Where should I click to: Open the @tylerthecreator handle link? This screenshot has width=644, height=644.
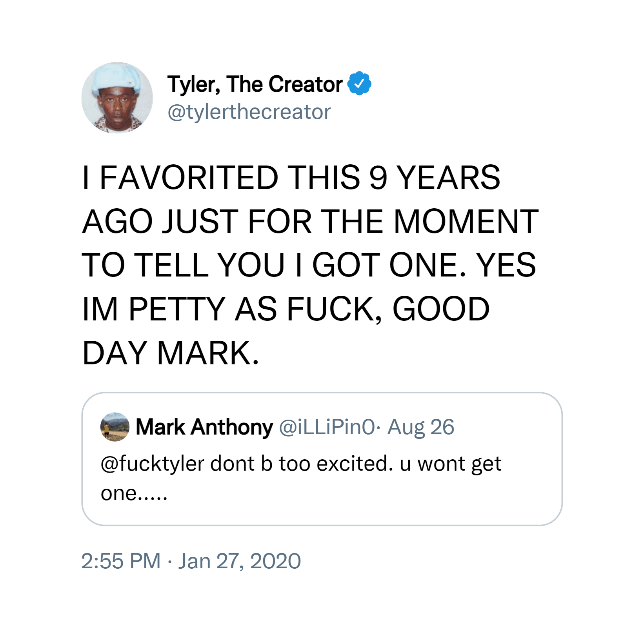tap(249, 112)
